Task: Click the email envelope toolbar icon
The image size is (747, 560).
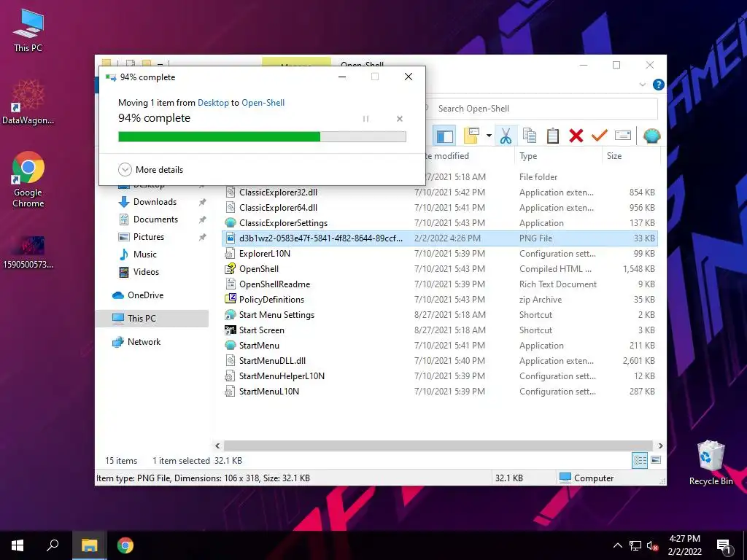Action: pos(623,136)
